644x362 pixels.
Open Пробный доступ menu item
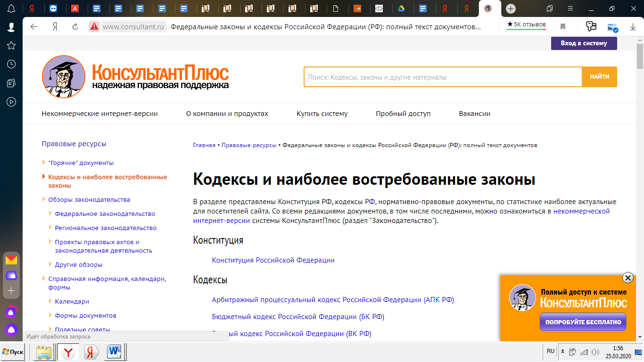click(x=403, y=114)
